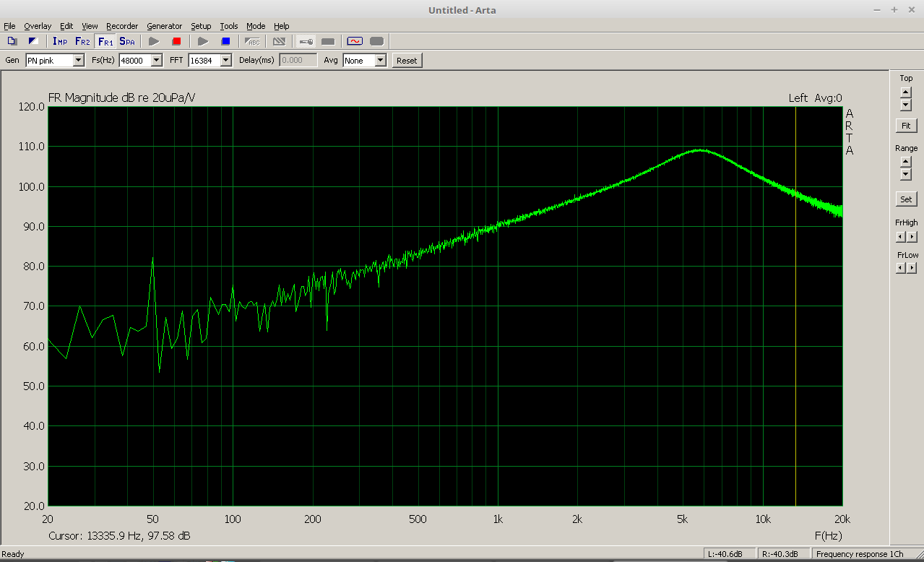The height and width of the screenshot is (562, 924).
Task: Click the Delay(ms) input field
Action: pyautogui.click(x=298, y=61)
